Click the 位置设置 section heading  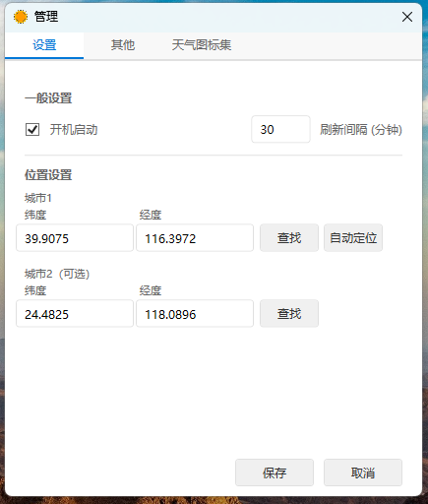click(x=48, y=175)
